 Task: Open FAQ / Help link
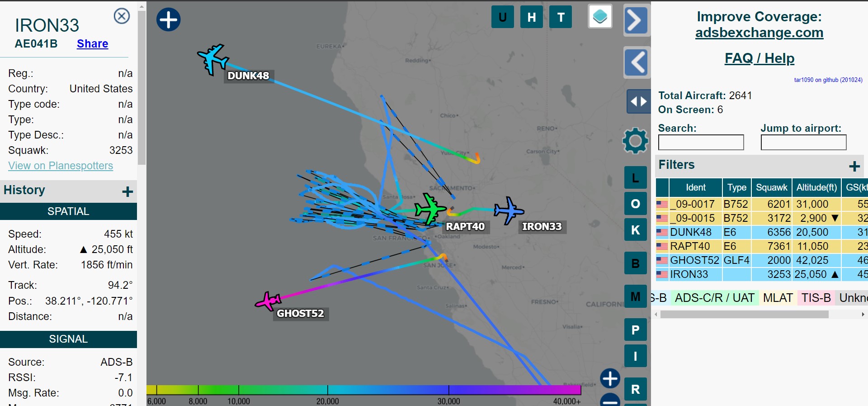pyautogui.click(x=759, y=58)
